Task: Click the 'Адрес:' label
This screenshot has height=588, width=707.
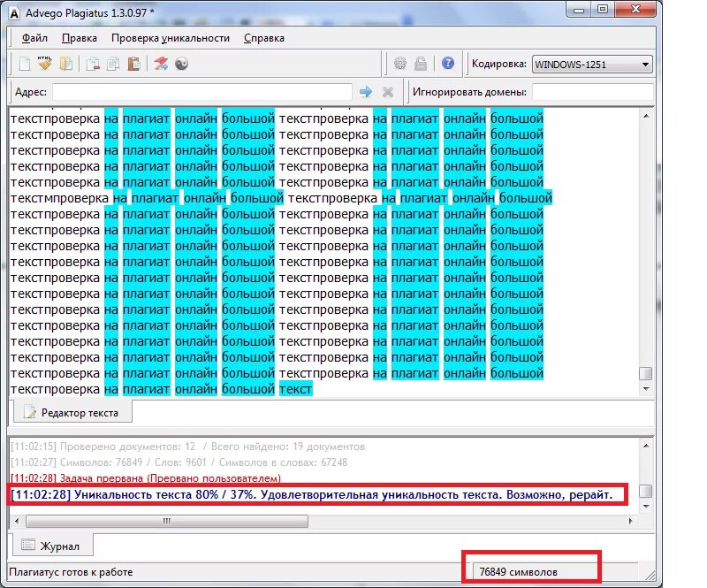Action: click(x=31, y=92)
